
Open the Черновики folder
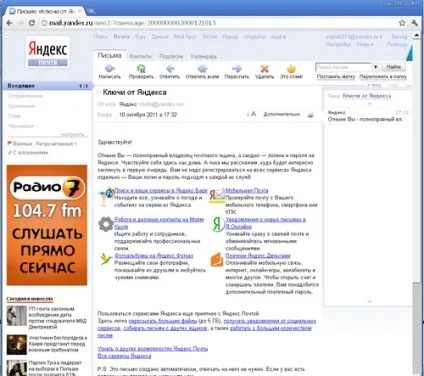(x=21, y=126)
